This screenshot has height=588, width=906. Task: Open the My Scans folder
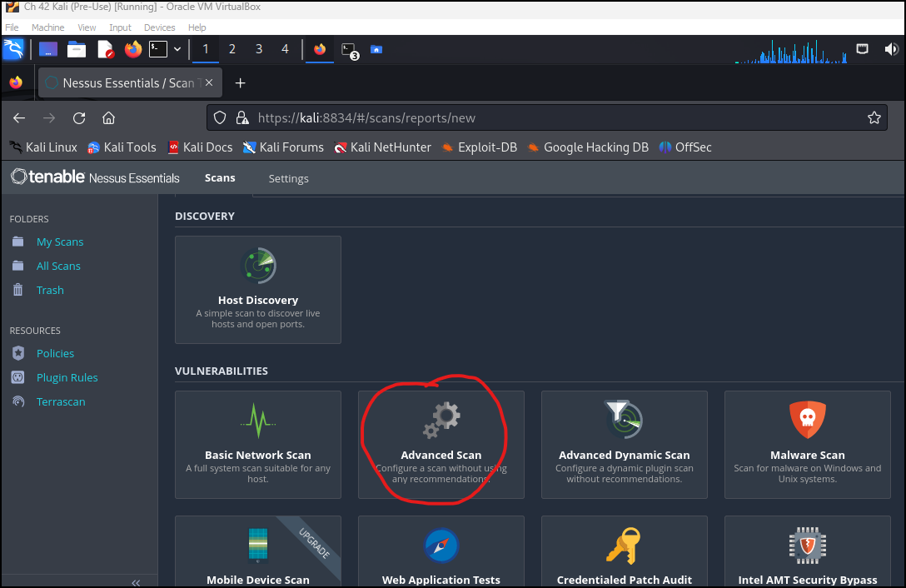pyautogui.click(x=59, y=242)
